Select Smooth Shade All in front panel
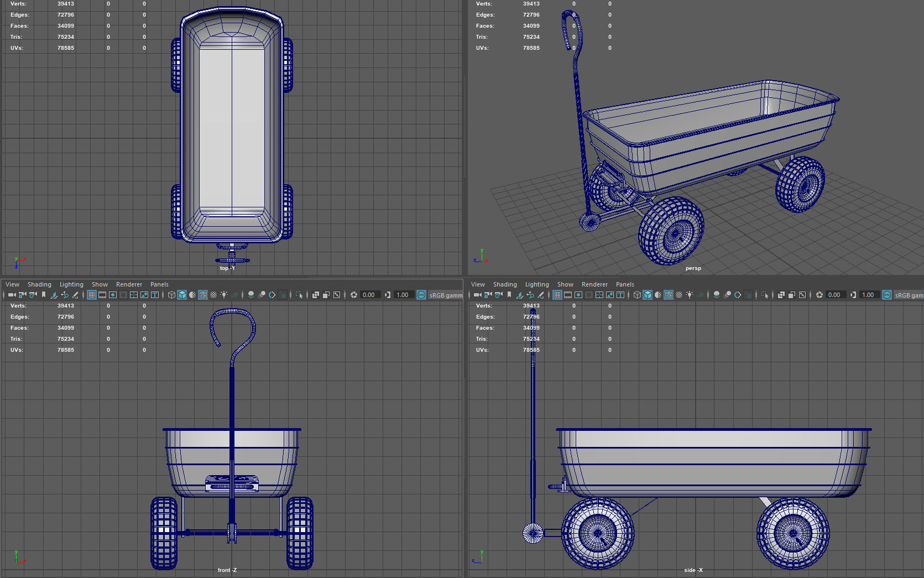The image size is (924, 578). pos(182,295)
